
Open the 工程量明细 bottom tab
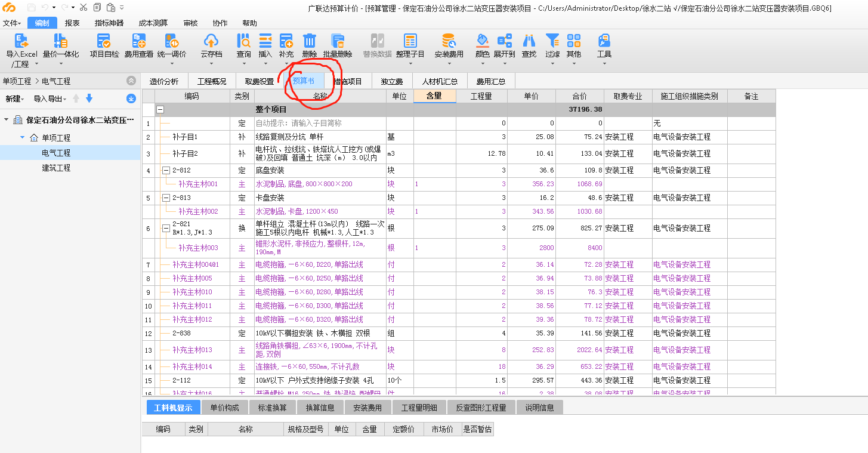[x=419, y=408]
